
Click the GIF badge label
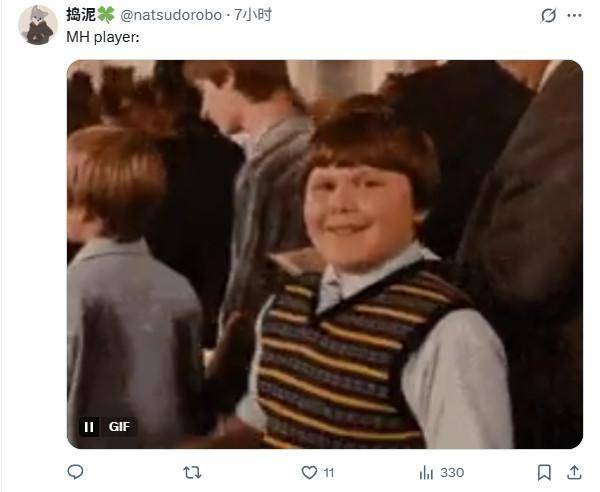tap(119, 427)
